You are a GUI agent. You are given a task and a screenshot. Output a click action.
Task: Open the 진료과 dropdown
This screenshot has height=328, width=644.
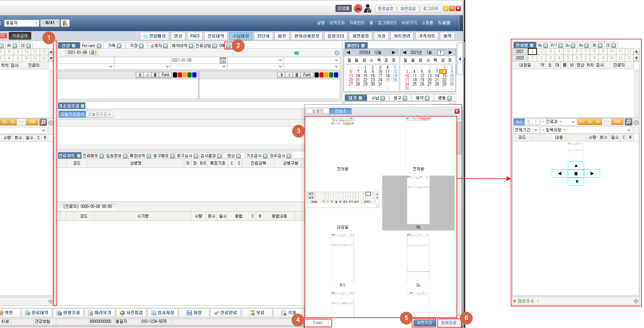[x=558, y=122]
